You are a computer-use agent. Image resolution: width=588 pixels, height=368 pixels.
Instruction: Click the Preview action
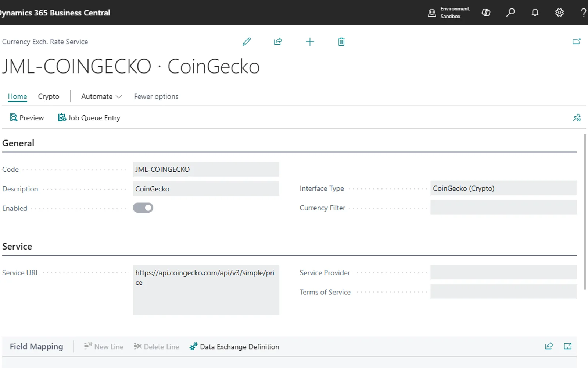[27, 118]
